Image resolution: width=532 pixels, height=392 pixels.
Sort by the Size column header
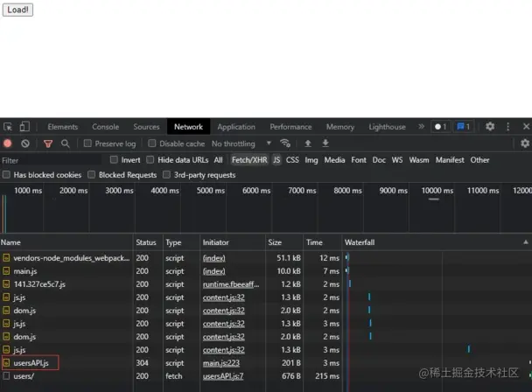point(284,242)
